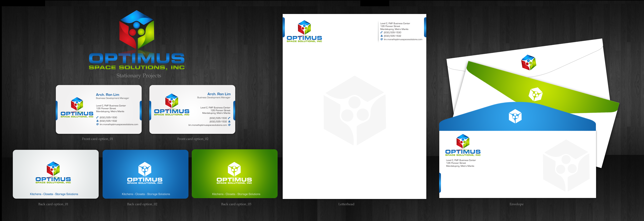This screenshot has height=221, width=644.
Task: Click the cube logo on the letterhead header
Action: pyautogui.click(x=304, y=27)
